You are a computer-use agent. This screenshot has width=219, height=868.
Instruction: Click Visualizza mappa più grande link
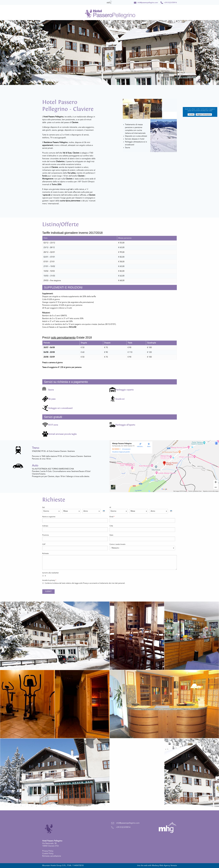(121, 452)
